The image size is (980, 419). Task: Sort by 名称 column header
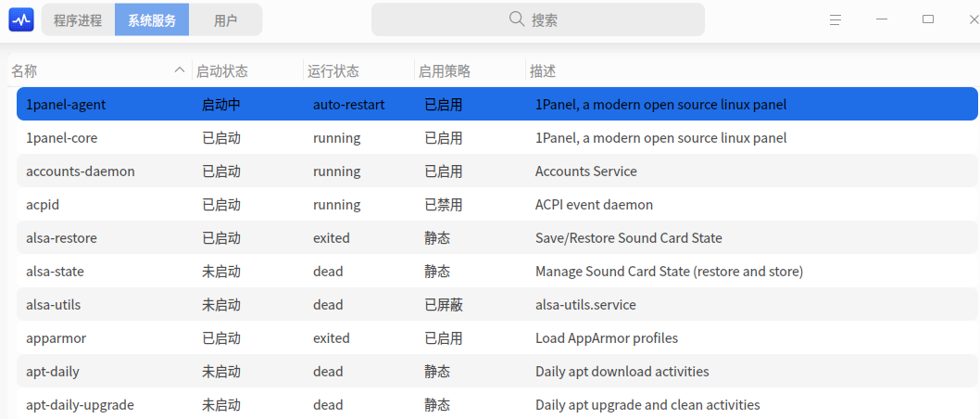[99, 70]
